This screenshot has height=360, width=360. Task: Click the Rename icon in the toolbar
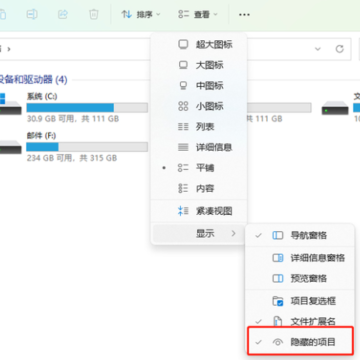pyautogui.click(x=32, y=14)
